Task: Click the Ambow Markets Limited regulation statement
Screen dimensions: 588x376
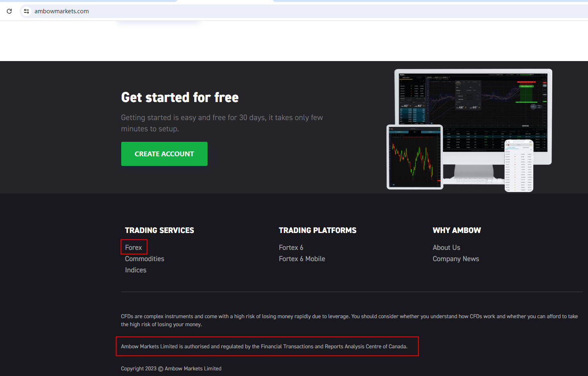Action: (x=264, y=346)
